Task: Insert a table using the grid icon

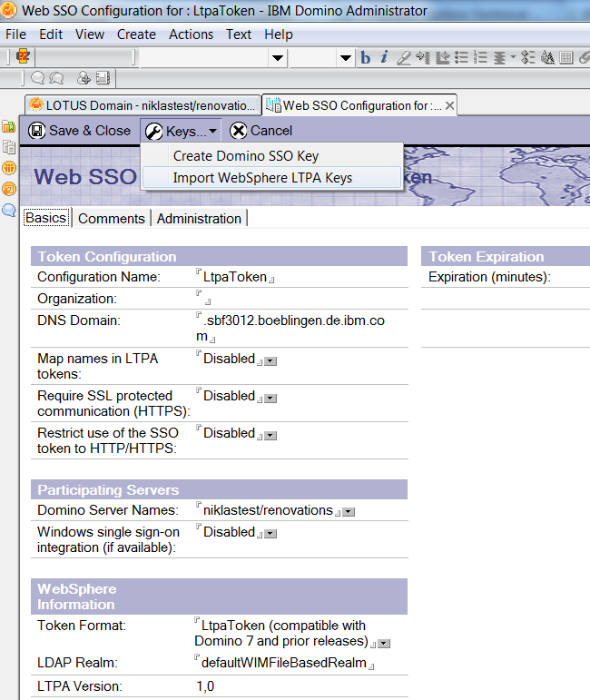Action: 565,57
